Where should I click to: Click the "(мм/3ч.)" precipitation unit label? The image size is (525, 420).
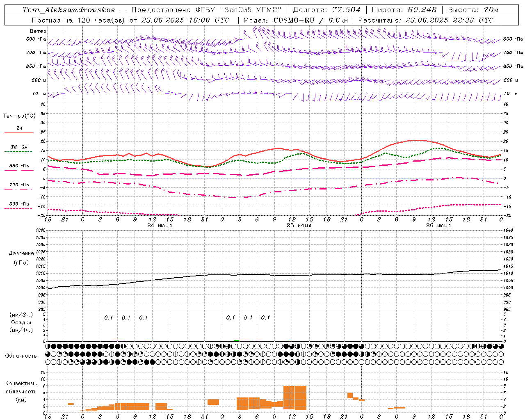coord(21,315)
